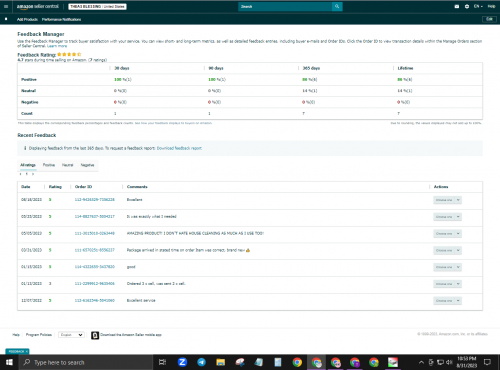Click the info icon in feedback banner

(x=25, y=148)
